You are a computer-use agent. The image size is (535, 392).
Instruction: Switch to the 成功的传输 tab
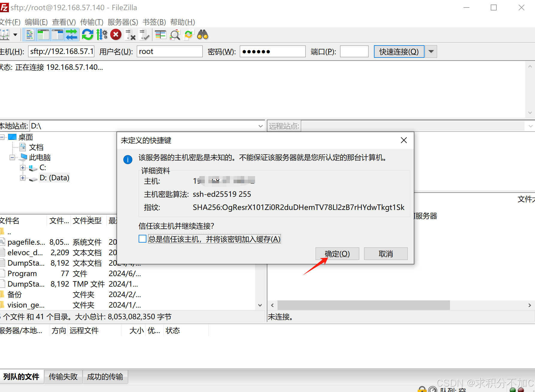(x=105, y=376)
